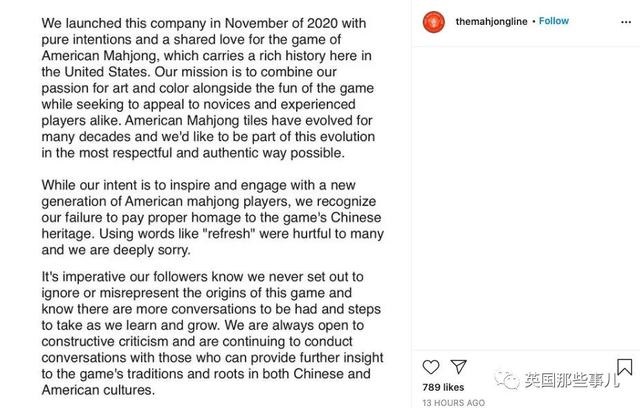This screenshot has height=408, width=640.
Task: Share the post via paper plane icon
Action: pos(458,365)
